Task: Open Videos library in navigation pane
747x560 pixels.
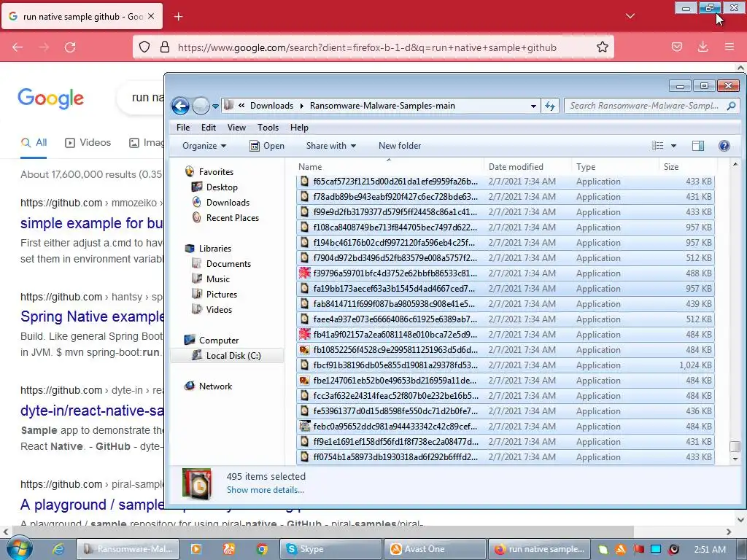Action: (219, 309)
